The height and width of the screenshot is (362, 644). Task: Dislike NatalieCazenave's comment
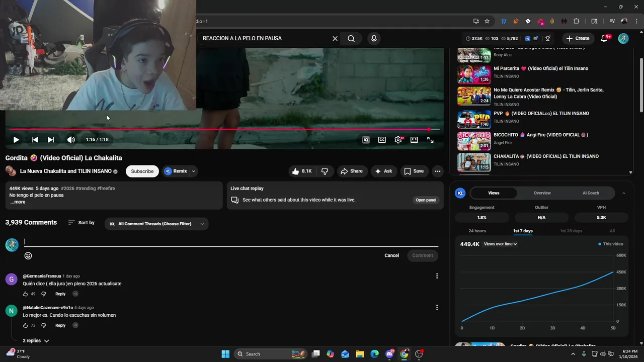[x=43, y=326]
